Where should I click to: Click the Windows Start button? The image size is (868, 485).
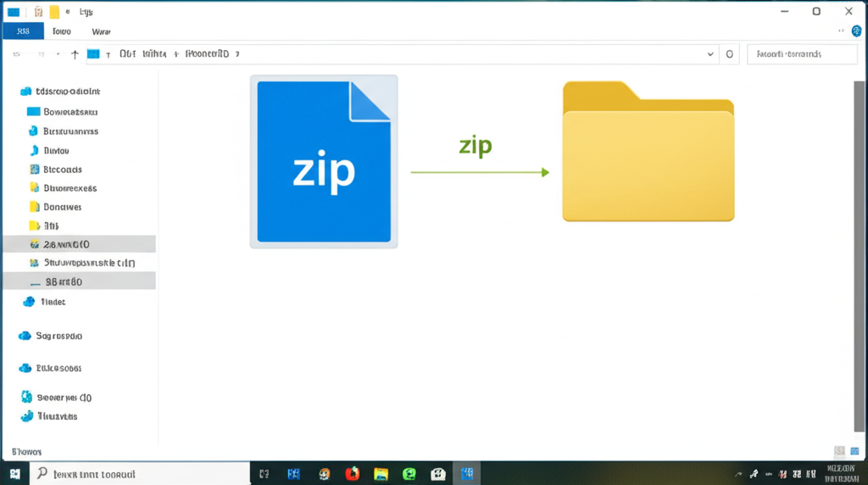(14, 474)
